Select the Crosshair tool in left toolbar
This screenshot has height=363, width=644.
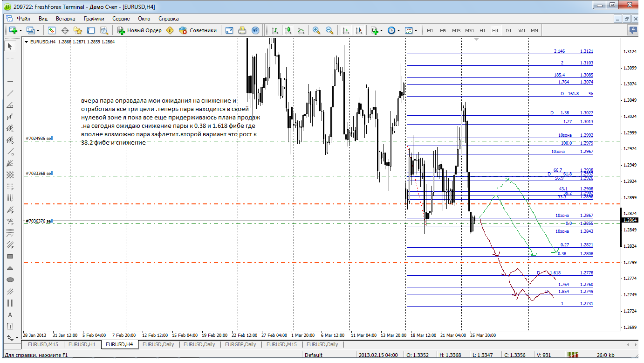[10, 58]
